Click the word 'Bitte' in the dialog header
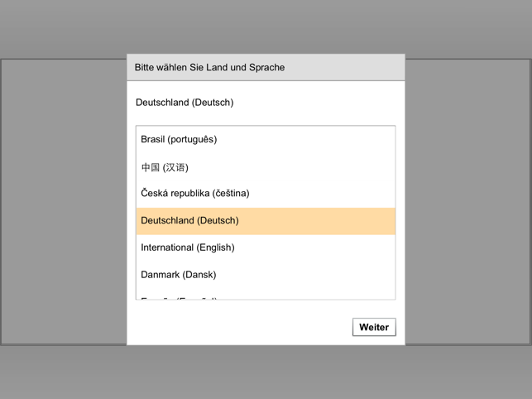The height and width of the screenshot is (399, 532). (146, 67)
